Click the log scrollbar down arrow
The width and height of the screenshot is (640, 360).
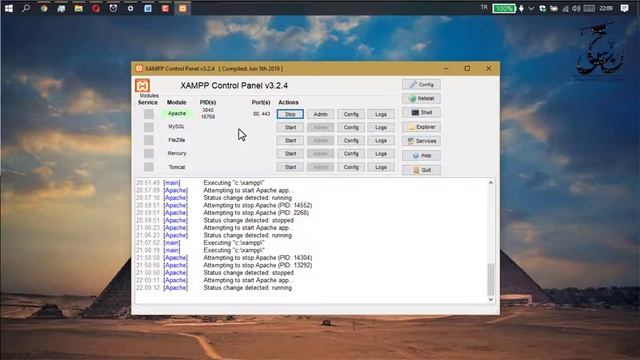pos(491,300)
